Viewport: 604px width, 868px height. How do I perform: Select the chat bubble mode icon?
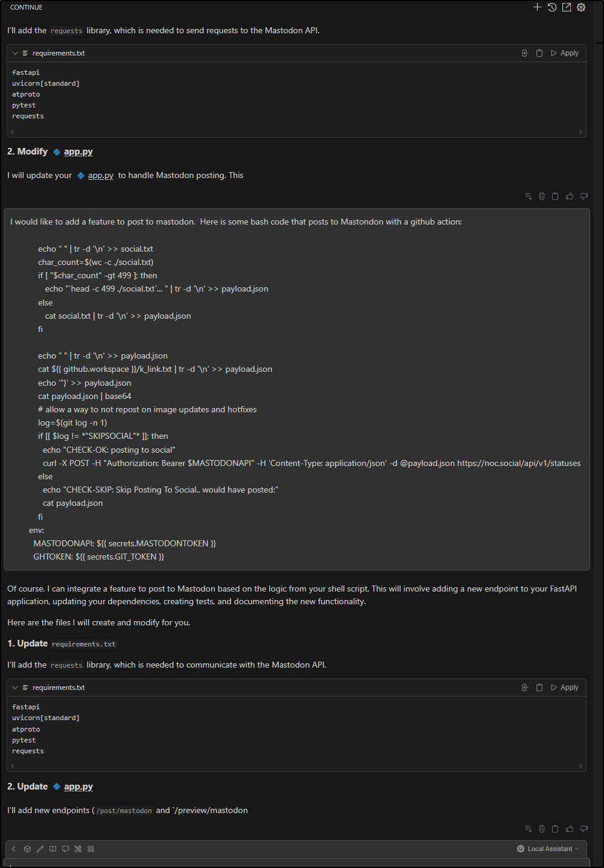click(65, 849)
